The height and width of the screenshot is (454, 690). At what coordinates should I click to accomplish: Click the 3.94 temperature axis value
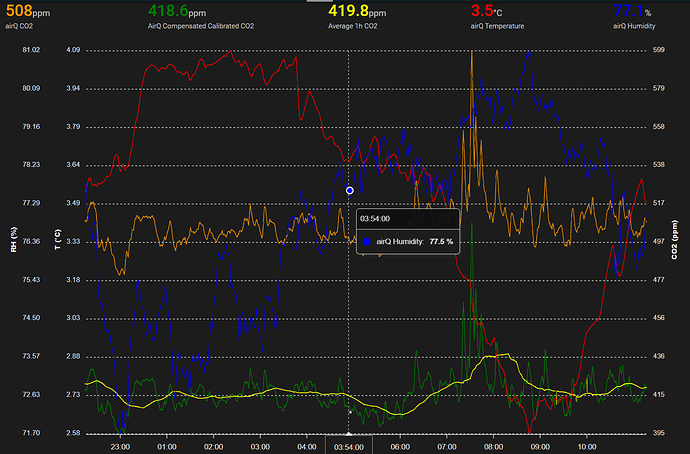(73, 88)
